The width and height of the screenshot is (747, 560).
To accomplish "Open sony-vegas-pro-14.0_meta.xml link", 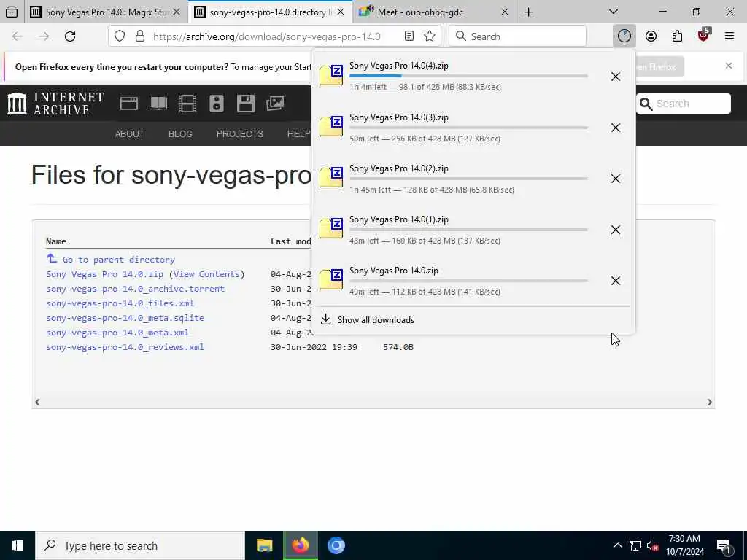I will point(117,332).
